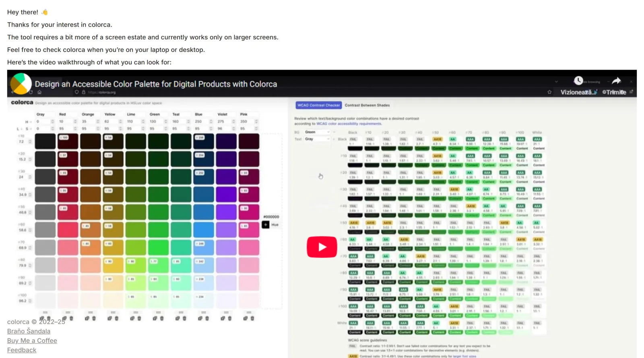Click the Red column hue field showing 10
The image size is (644, 358).
[x=67, y=122]
